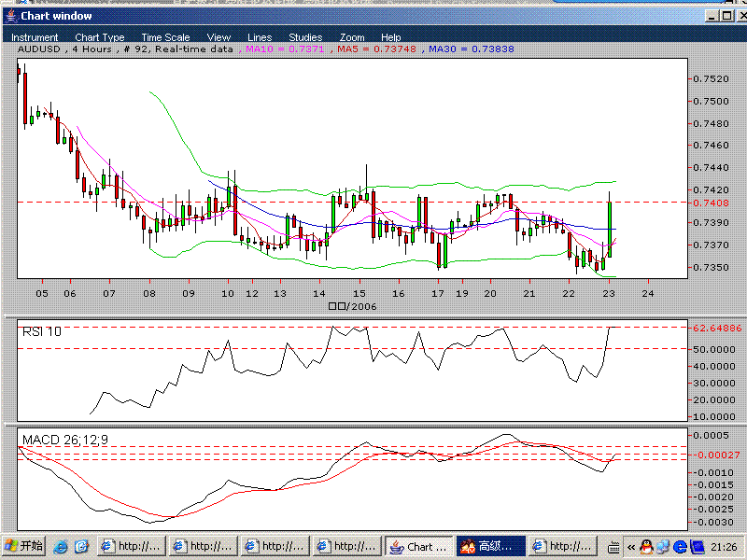Image resolution: width=747 pixels, height=560 pixels.
Task: Click the blue quick launch icon beside Internet Explorer
Action: coord(81,546)
